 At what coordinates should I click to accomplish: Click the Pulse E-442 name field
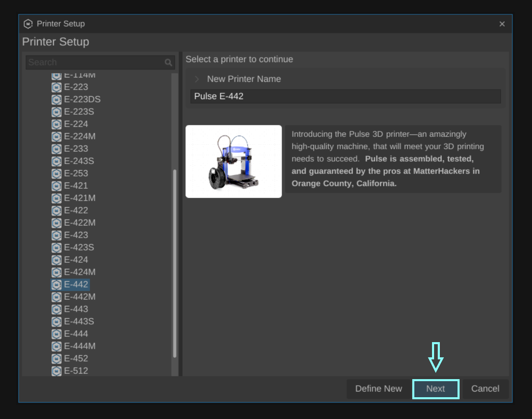346,96
